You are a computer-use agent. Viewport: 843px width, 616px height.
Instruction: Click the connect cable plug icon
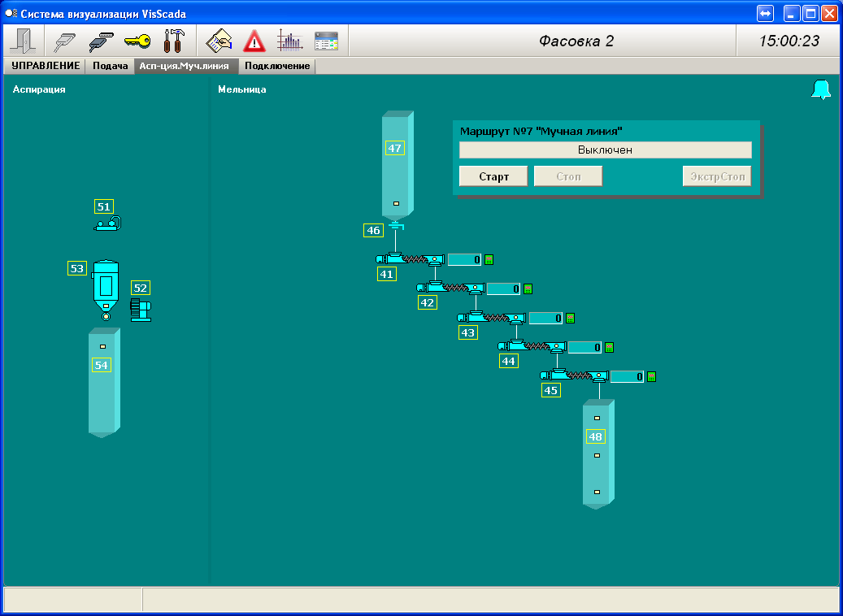coord(101,41)
